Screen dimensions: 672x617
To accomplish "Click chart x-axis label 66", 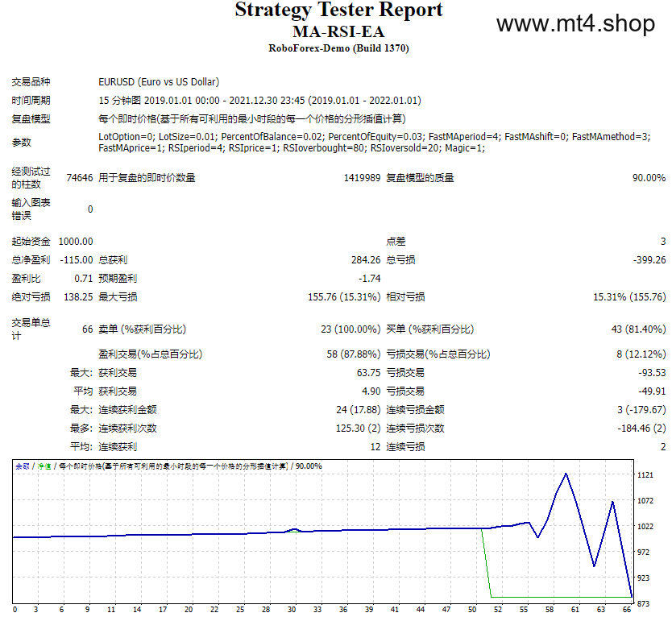I will pyautogui.click(x=627, y=609).
